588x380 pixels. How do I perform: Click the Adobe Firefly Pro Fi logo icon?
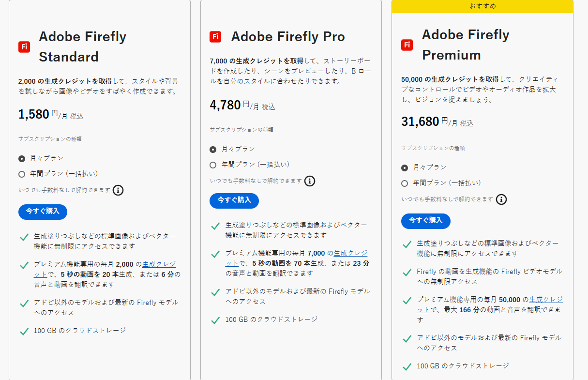click(x=215, y=36)
